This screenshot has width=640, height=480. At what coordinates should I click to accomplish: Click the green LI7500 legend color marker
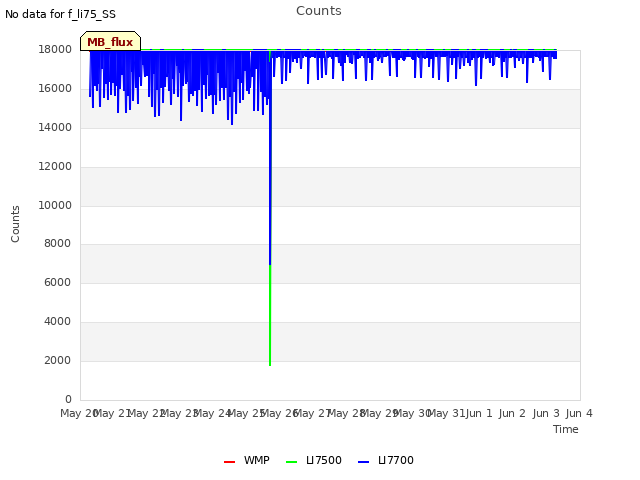pyautogui.click(x=291, y=462)
